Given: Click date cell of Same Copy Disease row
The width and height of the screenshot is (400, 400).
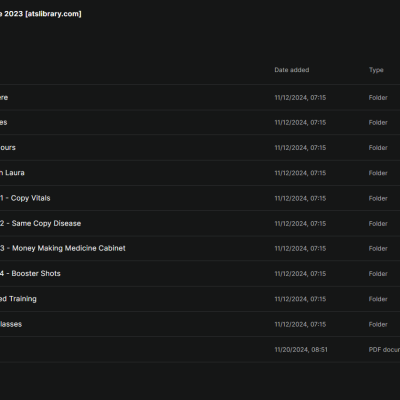Looking at the screenshot, I should point(300,224).
